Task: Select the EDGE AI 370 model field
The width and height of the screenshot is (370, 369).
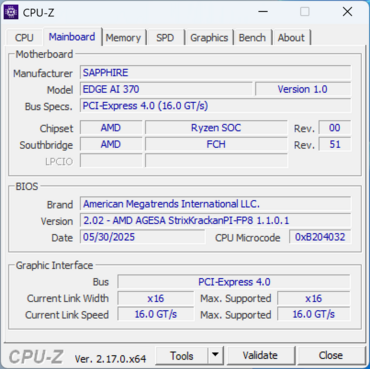Action: 166,89
